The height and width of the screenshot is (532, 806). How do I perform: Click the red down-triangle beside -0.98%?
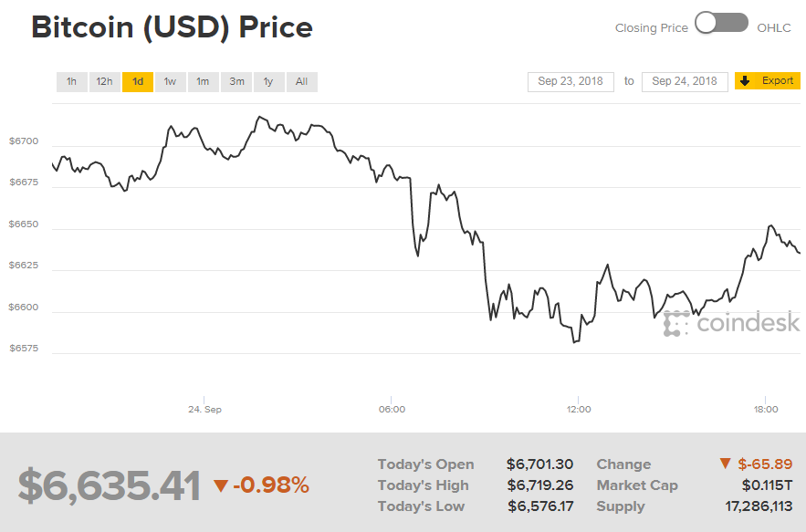[x=220, y=485]
